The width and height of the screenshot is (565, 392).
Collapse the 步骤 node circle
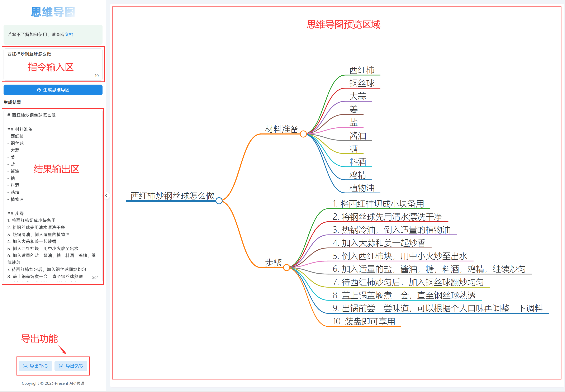coord(286,268)
